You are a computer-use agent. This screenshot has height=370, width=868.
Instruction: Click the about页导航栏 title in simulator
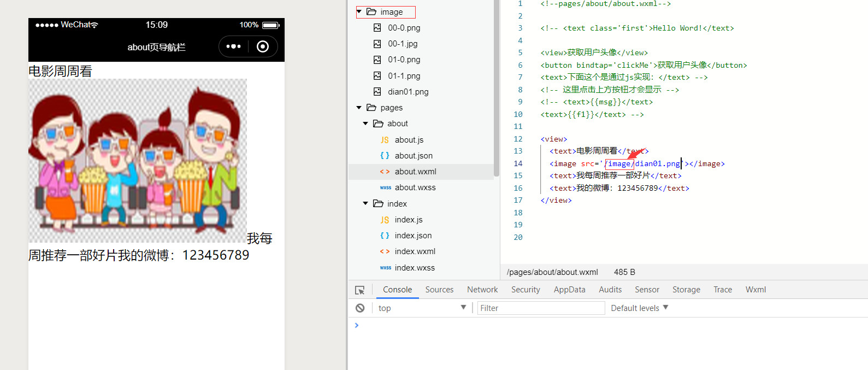pos(156,47)
